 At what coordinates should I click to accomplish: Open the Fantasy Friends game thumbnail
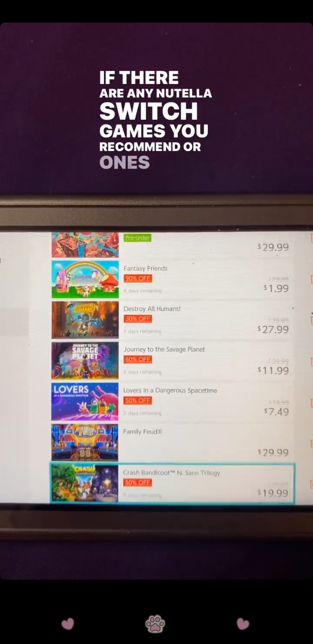(x=85, y=279)
